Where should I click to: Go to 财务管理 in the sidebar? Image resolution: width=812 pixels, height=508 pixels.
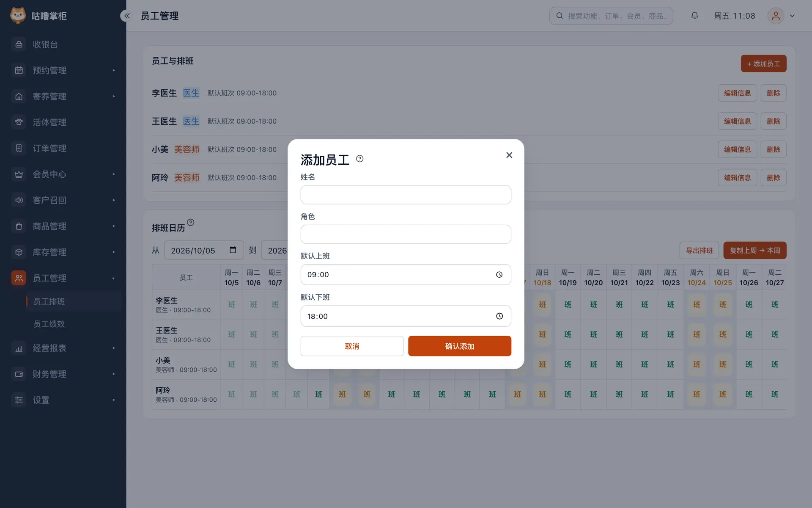(63, 374)
